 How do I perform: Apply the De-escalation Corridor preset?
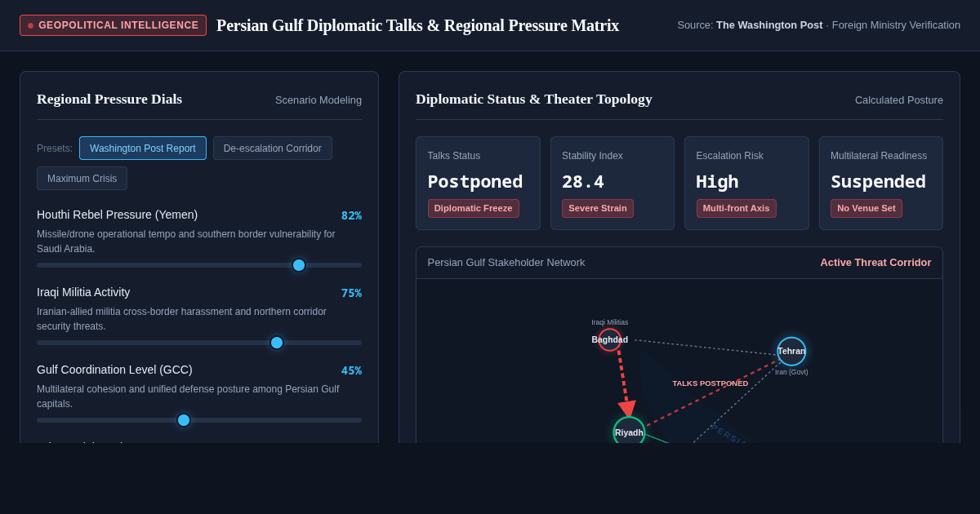(273, 148)
